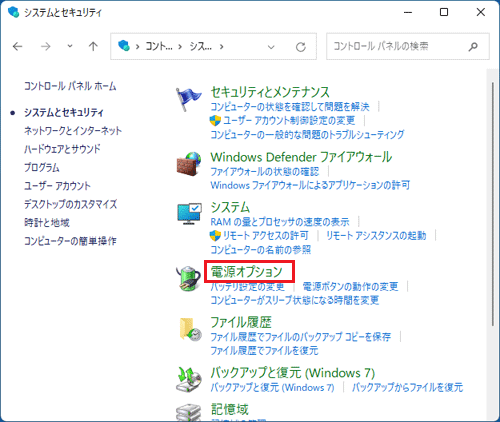Click small バックアップと復元 (Windows 7) sublink

point(272,387)
